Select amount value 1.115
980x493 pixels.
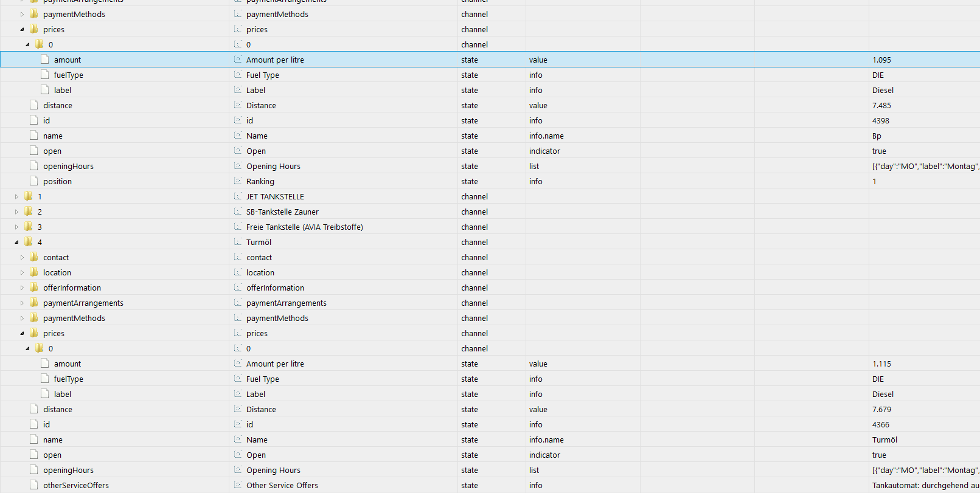(x=881, y=364)
